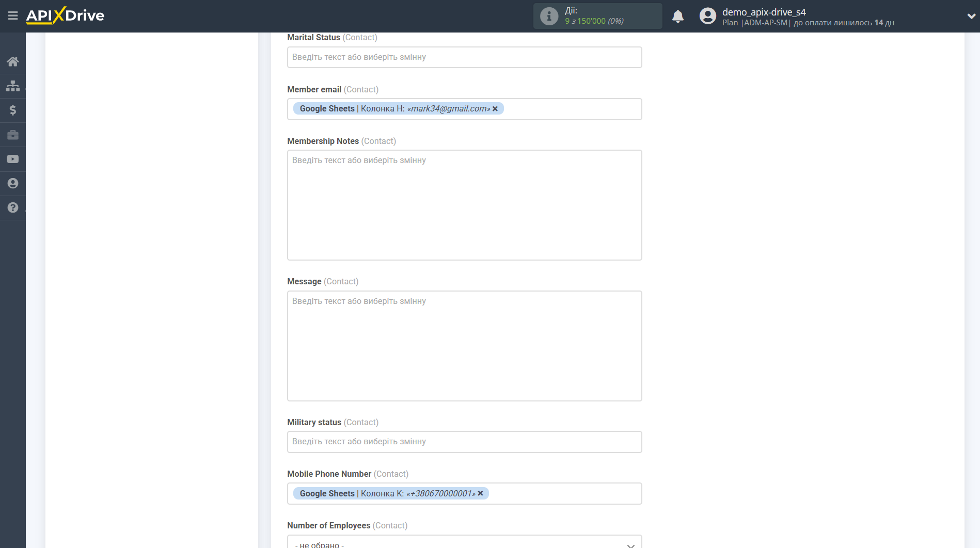Click the Membership Notes text area
The image size is (980, 548).
pos(464,205)
